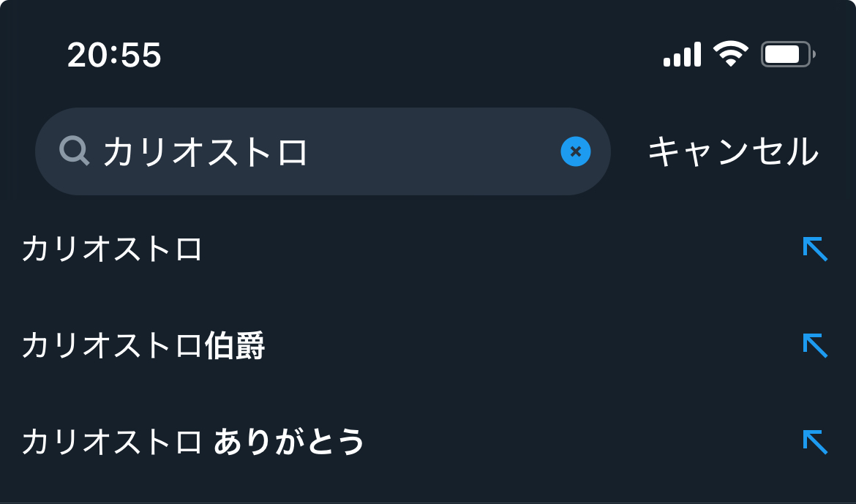Tap the 20:55 clock in status bar
Image resolution: width=856 pixels, height=504 pixels.
point(114,55)
